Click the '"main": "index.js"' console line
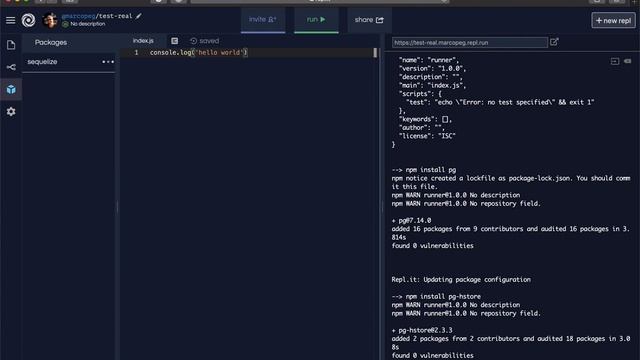This screenshot has width=640, height=360. click(432, 85)
